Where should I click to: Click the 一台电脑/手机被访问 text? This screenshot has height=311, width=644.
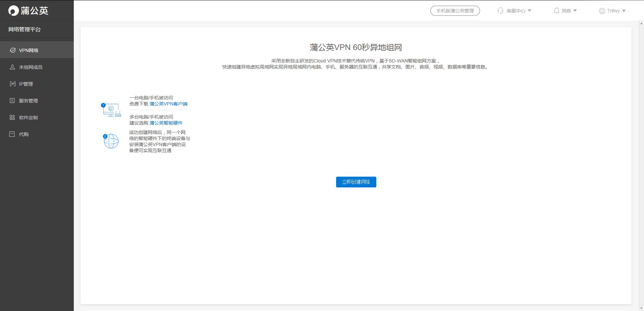coord(151,98)
